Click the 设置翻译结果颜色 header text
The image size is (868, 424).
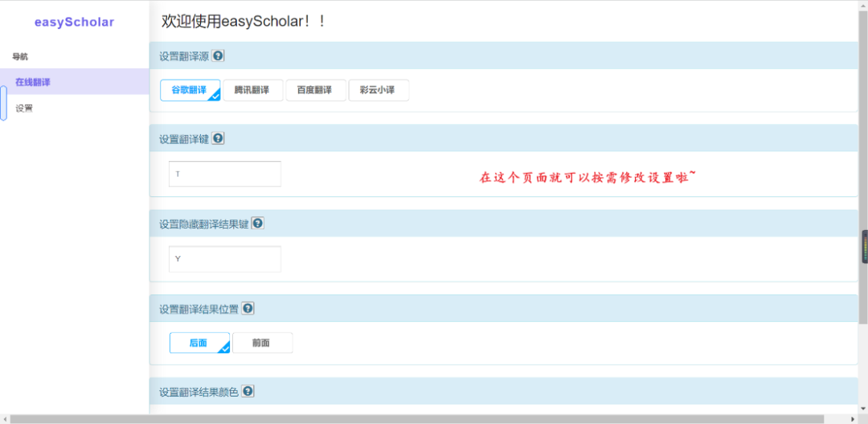(199, 391)
